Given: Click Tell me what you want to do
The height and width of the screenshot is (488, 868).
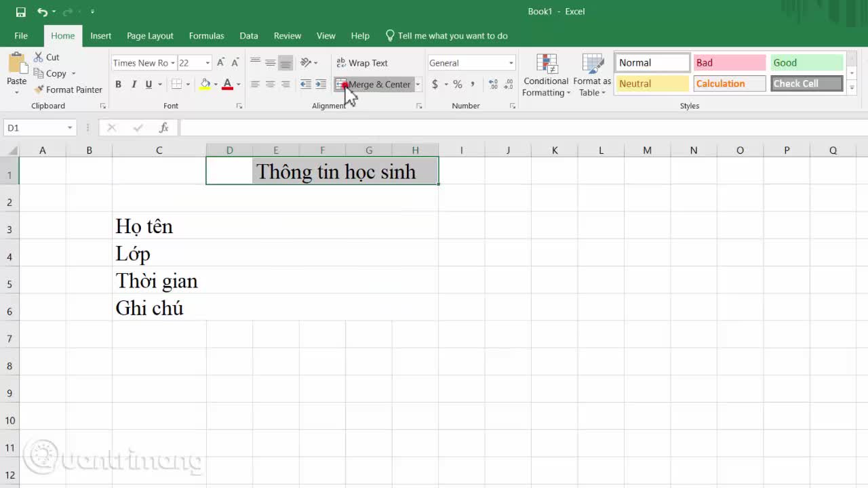Looking at the screenshot, I should [x=446, y=36].
